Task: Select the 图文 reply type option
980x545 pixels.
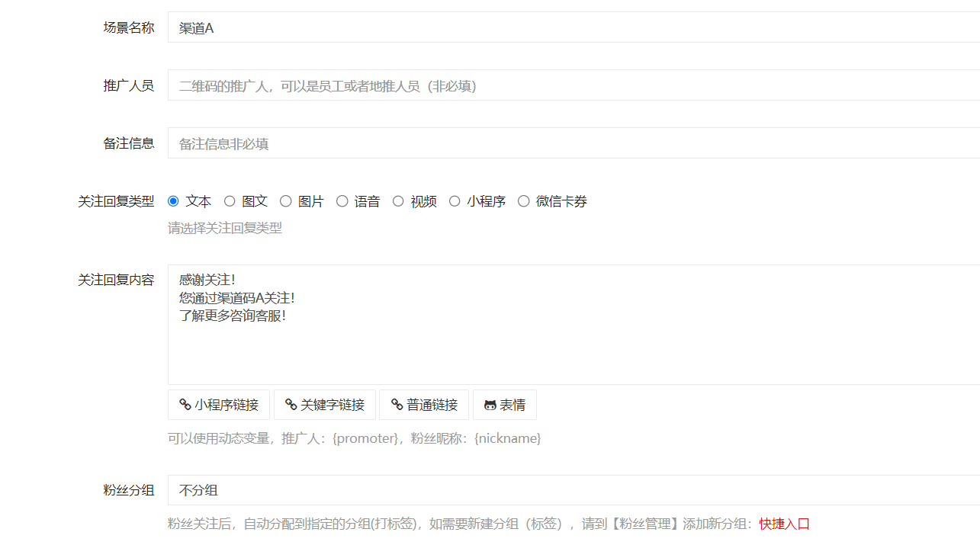Action: (x=230, y=200)
